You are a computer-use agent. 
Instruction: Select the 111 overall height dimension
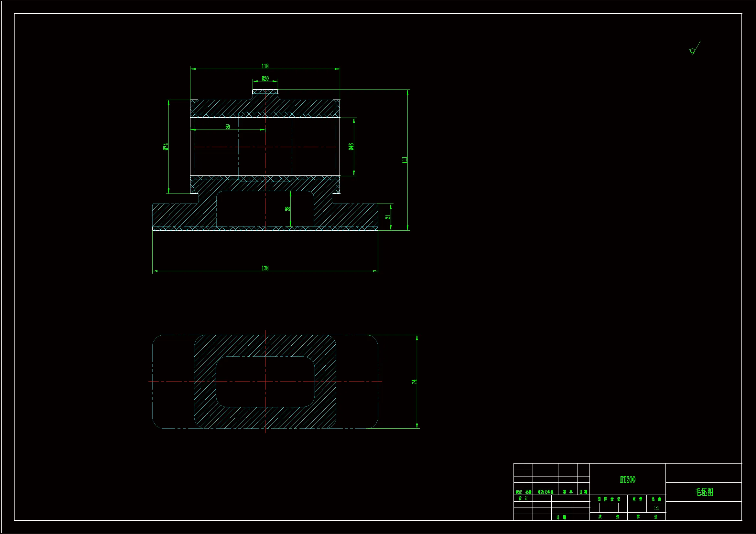[x=405, y=160]
